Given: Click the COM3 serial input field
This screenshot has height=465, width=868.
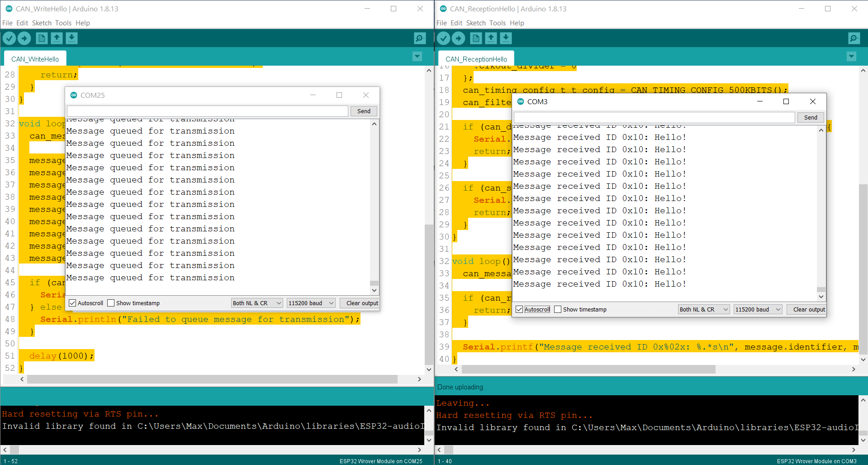Looking at the screenshot, I should [655, 117].
